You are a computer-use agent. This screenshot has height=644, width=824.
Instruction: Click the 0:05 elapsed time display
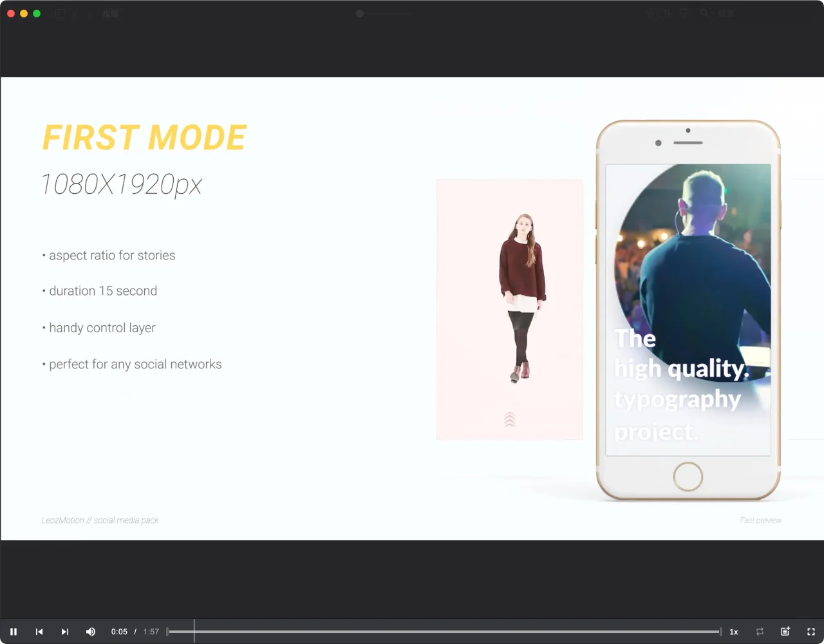click(119, 632)
